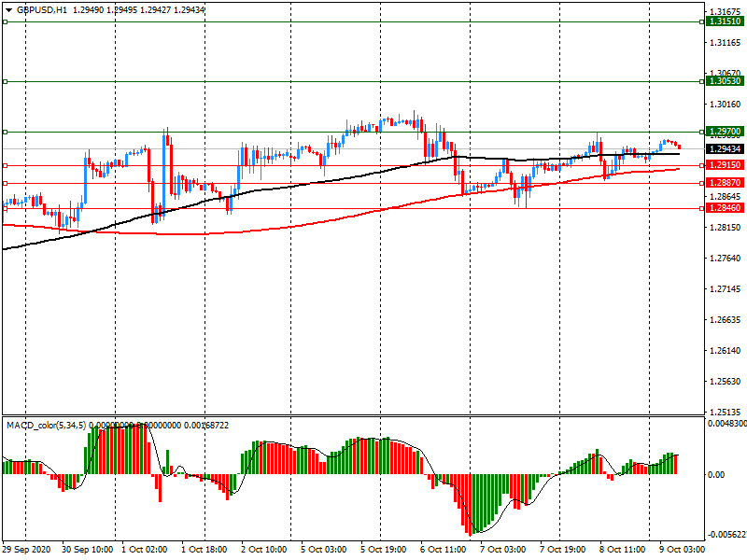Image resolution: width=747 pixels, height=560 pixels.
Task: Select the 1.30530 green level price label
Action: point(726,81)
